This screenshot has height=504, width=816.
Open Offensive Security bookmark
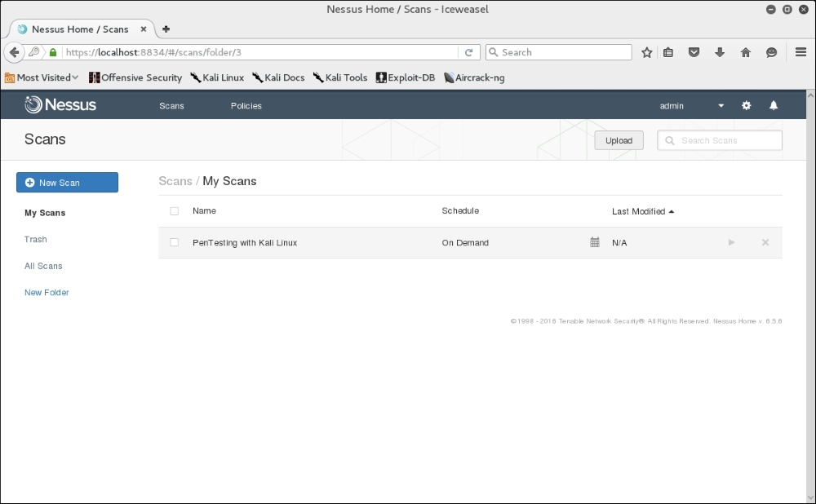[x=135, y=77]
